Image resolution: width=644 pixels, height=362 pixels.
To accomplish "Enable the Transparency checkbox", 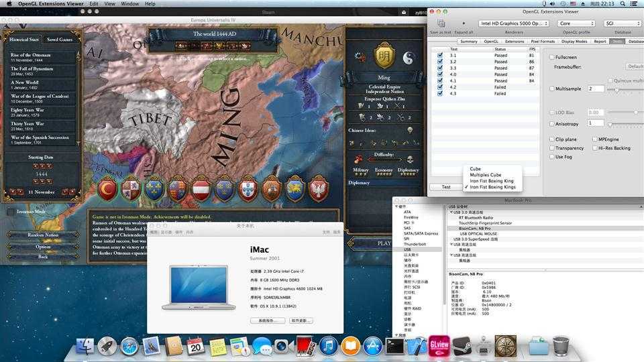I will tap(552, 147).
